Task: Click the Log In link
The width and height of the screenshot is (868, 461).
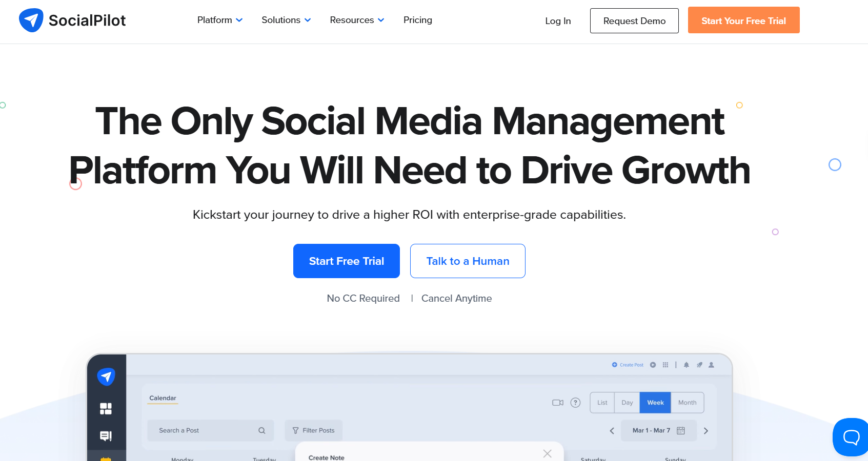Action: pyautogui.click(x=558, y=21)
